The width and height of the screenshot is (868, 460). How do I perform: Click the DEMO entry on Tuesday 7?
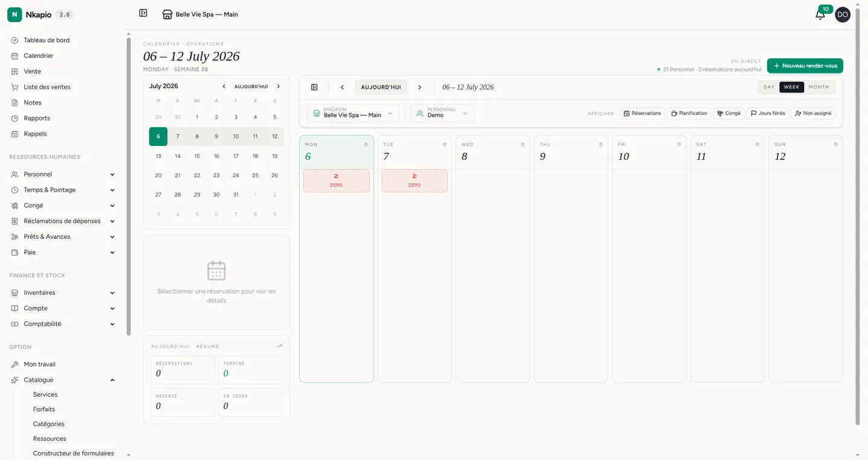click(415, 181)
